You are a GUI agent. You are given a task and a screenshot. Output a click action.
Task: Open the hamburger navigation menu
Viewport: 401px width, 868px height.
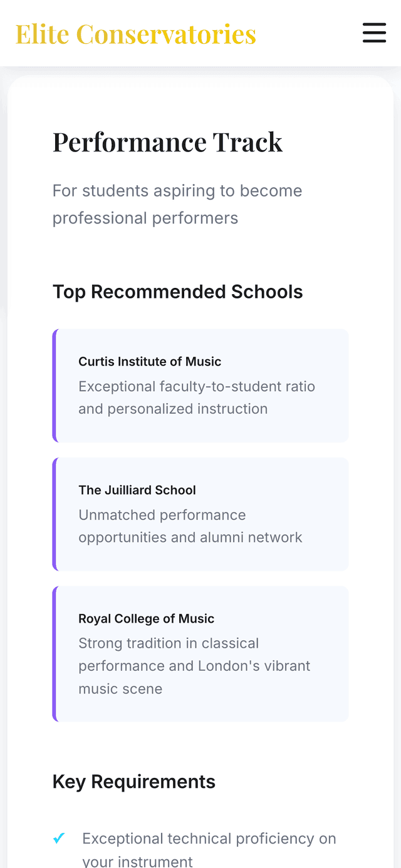tap(374, 33)
